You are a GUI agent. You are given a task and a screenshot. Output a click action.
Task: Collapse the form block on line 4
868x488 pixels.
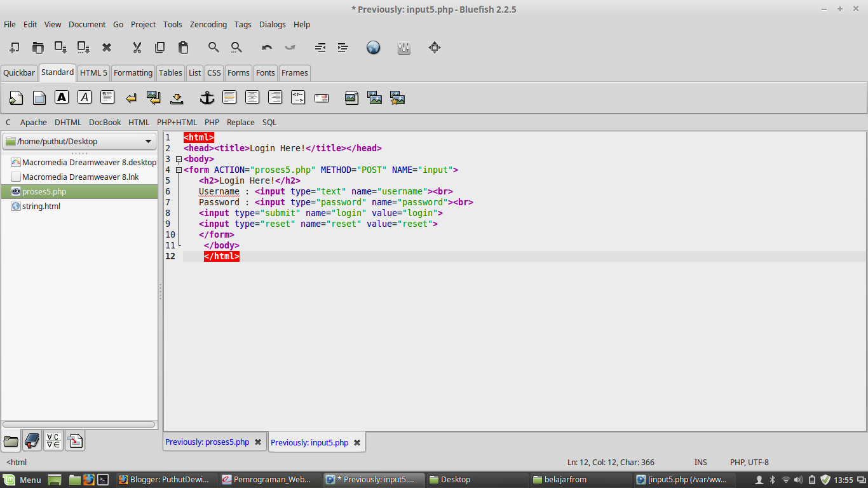point(179,170)
